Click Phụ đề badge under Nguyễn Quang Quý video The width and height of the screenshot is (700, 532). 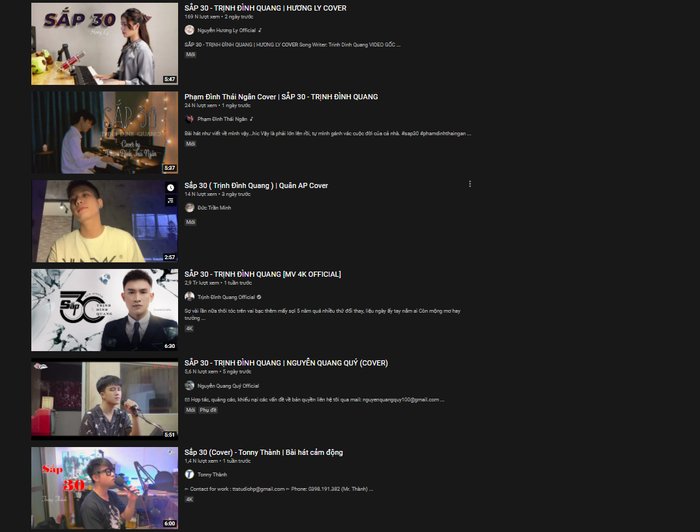tap(208, 410)
